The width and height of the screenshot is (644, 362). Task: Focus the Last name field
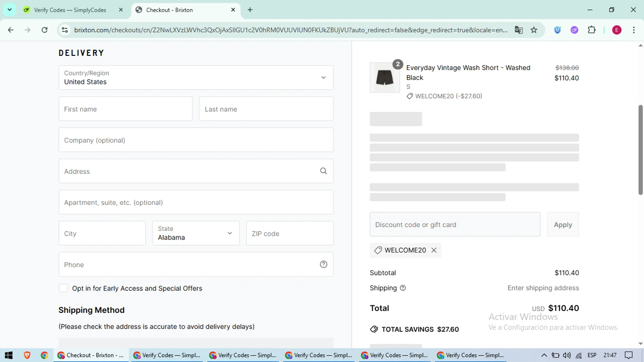click(x=266, y=109)
